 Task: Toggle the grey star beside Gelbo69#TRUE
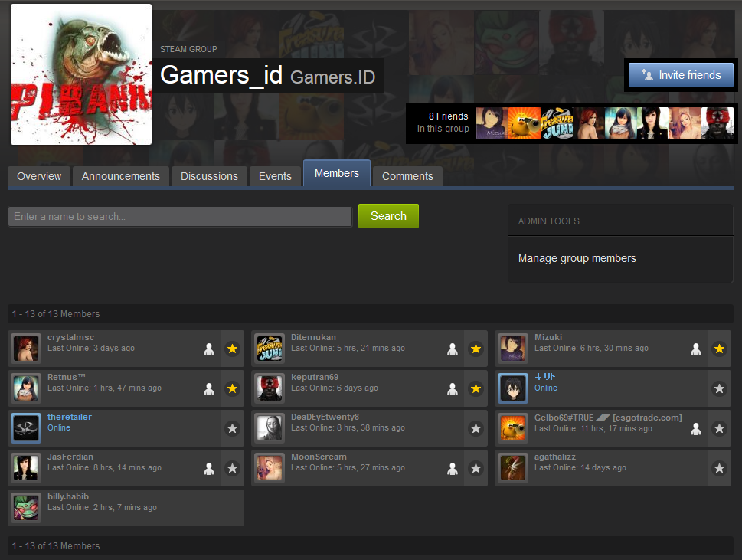[719, 428]
